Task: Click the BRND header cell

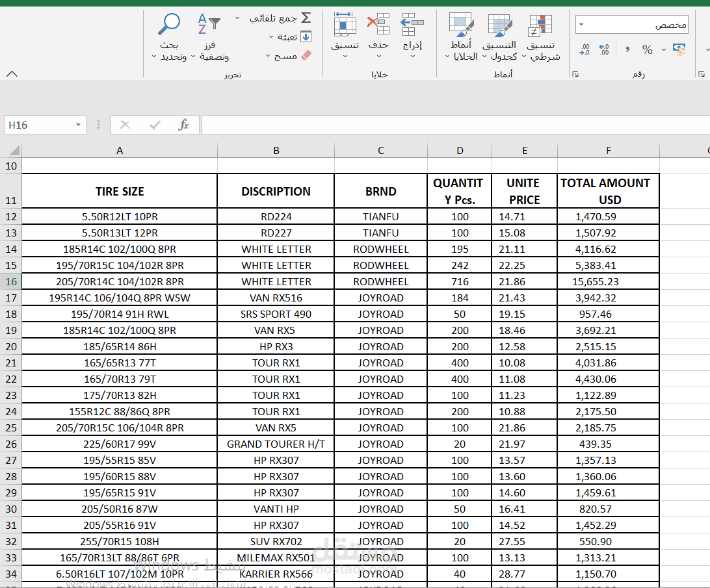Action: point(381,191)
